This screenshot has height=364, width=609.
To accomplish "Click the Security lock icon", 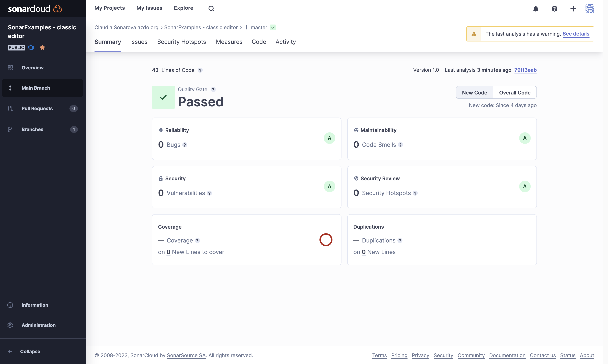I will tap(160, 178).
